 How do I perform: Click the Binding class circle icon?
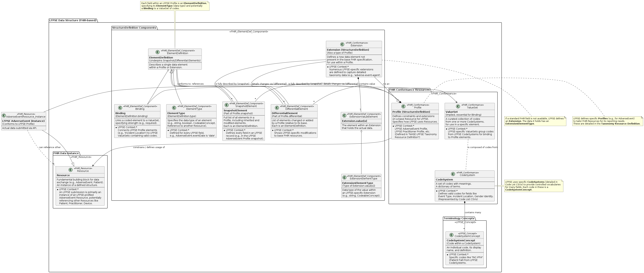click(120, 108)
